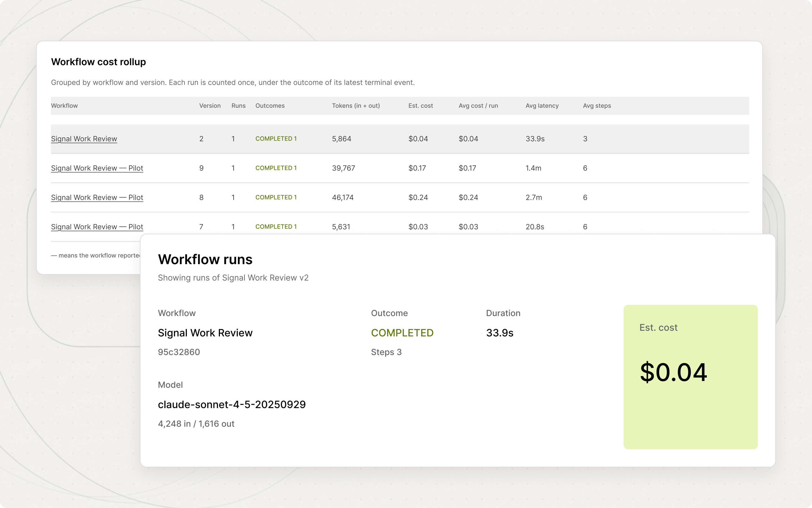Click the Showing runs of Signal Work Review v2 subtitle

(233, 278)
